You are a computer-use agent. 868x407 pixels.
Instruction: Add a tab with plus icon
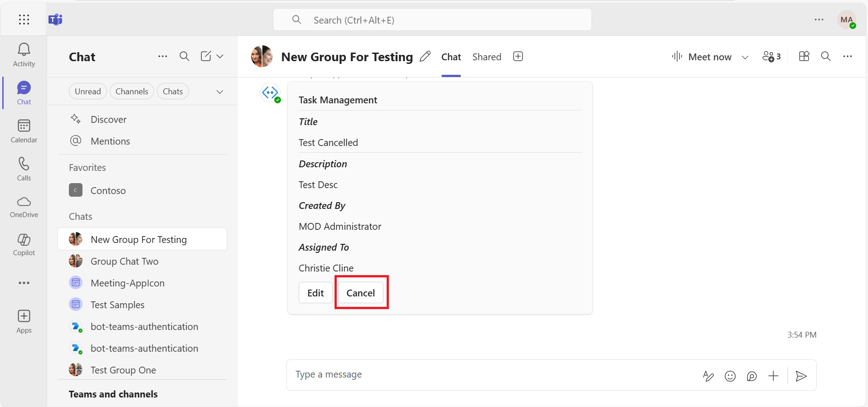(518, 56)
